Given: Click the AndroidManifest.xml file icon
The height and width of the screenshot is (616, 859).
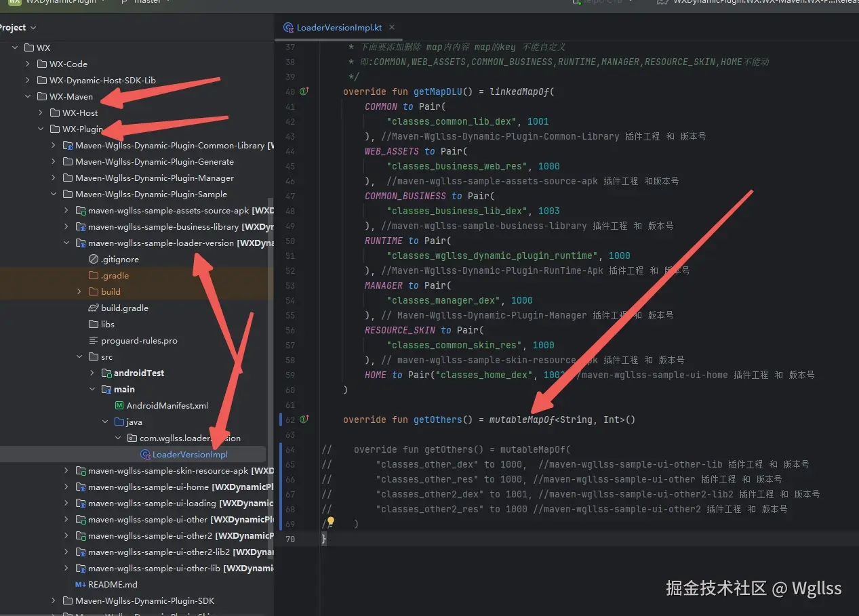Looking at the screenshot, I should (119, 406).
